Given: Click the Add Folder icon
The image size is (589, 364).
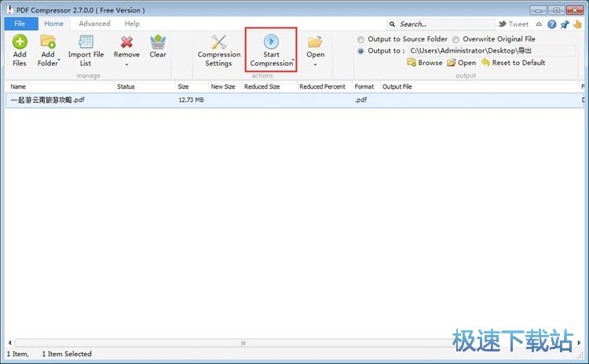Looking at the screenshot, I should tap(48, 42).
